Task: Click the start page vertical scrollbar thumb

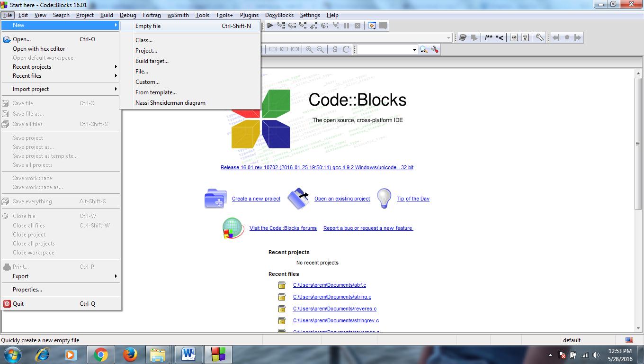Action: click(x=638, y=144)
